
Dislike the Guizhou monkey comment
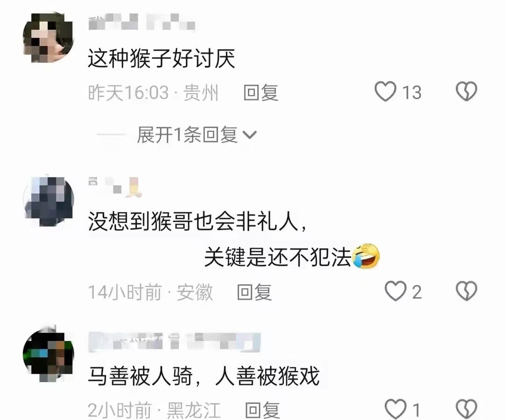tap(466, 91)
